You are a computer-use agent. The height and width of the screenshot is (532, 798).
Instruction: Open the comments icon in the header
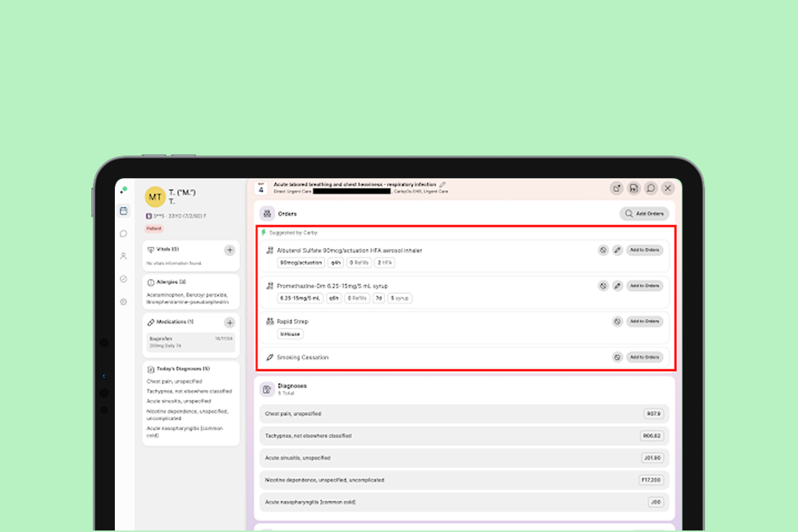[651, 188]
